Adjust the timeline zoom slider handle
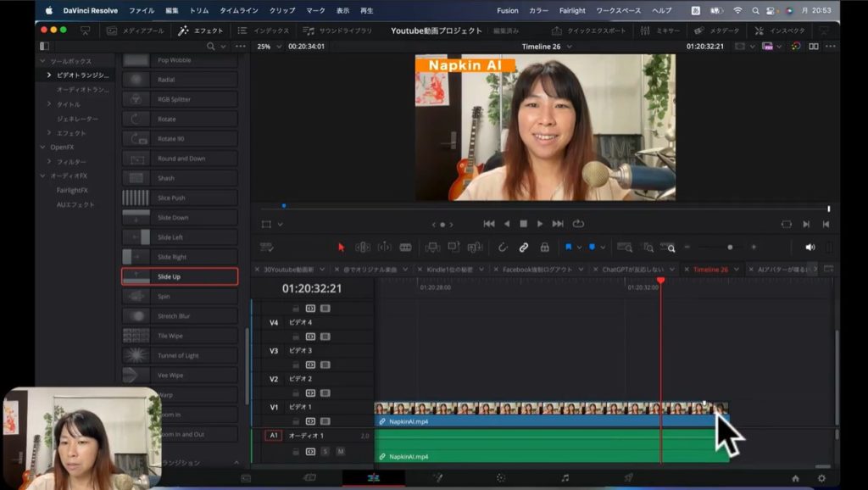Image resolution: width=868 pixels, height=490 pixels. pos(730,248)
